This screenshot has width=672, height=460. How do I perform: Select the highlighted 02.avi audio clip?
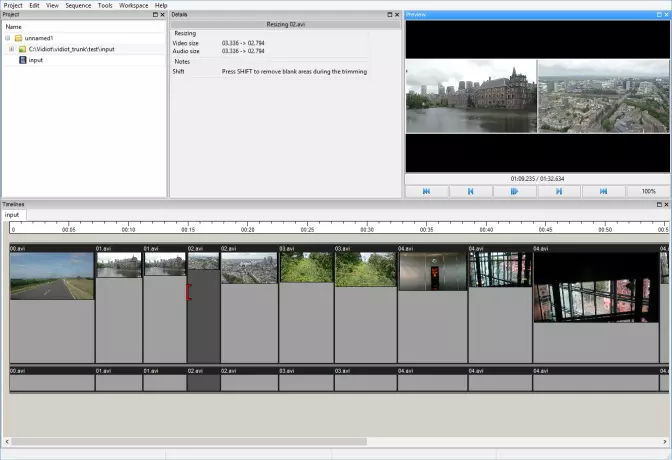[204, 379]
